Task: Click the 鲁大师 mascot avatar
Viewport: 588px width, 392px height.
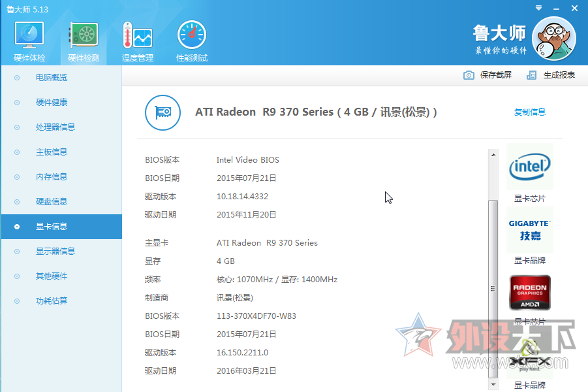Action: pyautogui.click(x=554, y=39)
